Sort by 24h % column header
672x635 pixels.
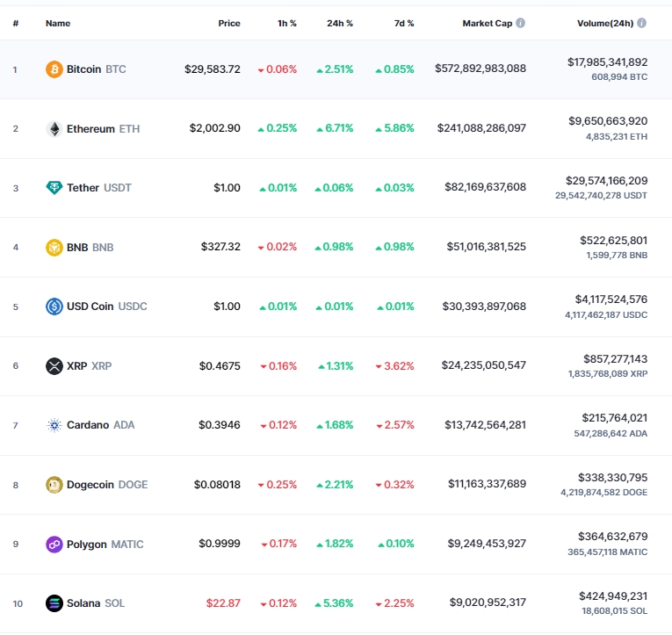coord(338,23)
